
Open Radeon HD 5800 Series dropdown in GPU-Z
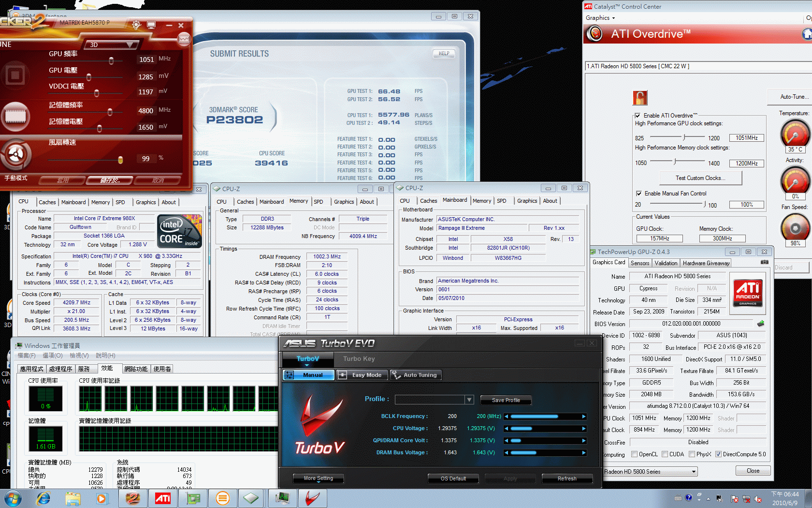[x=650, y=471]
